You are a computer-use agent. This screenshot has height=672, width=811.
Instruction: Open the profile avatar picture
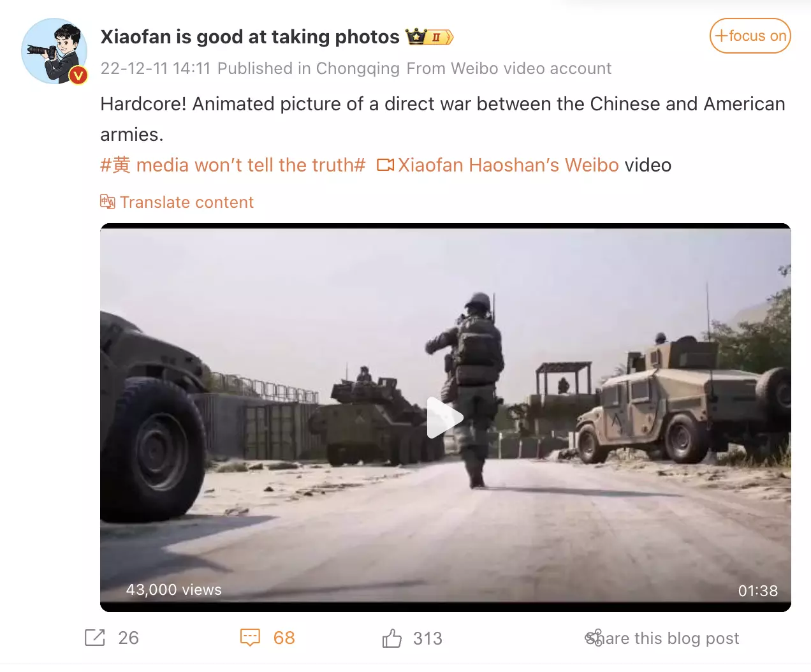pyautogui.click(x=54, y=51)
